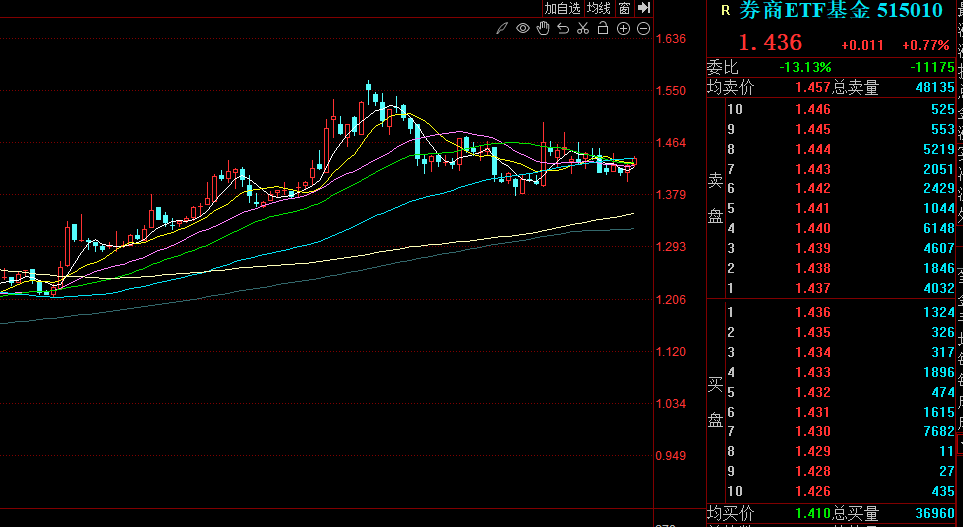The image size is (963, 527).
Task: Select the pen drawing tool icon
Action: click(503, 28)
